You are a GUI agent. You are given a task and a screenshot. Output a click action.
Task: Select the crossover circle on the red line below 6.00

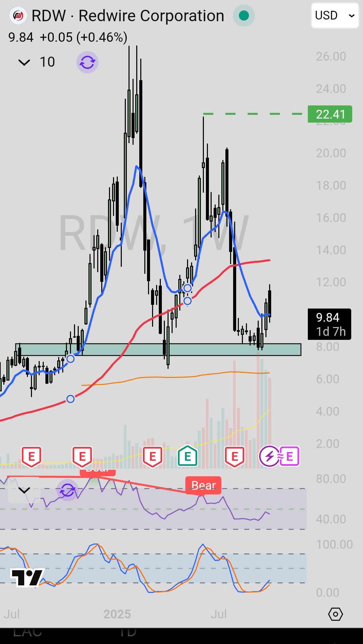pyautogui.click(x=70, y=399)
